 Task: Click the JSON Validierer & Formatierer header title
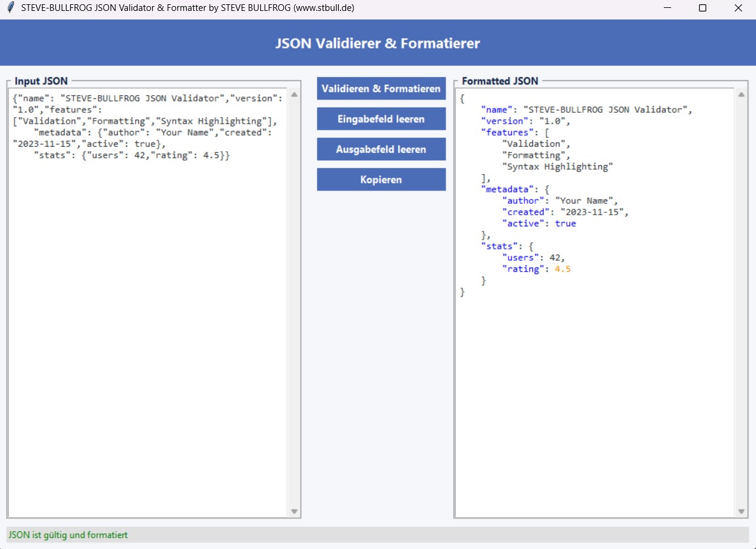click(x=378, y=43)
